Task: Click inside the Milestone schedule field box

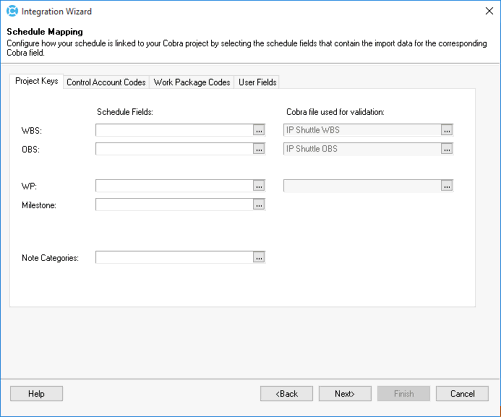Action: (174, 204)
